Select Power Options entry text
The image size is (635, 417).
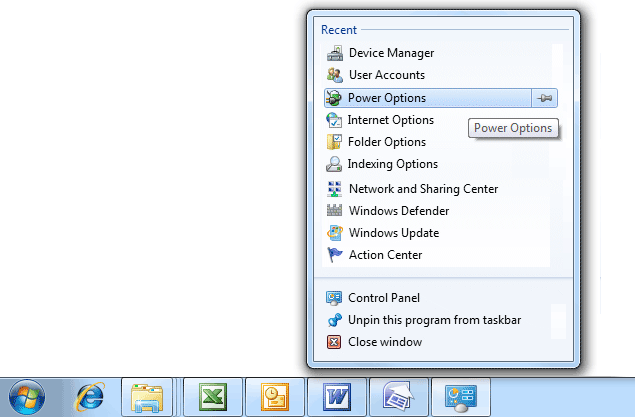pos(387,98)
